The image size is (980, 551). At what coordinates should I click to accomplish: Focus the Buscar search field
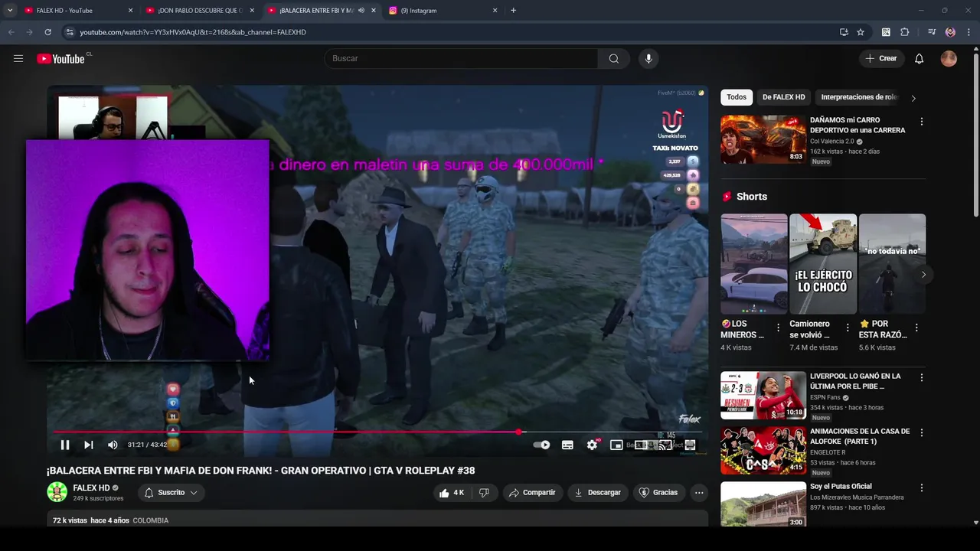click(462, 59)
